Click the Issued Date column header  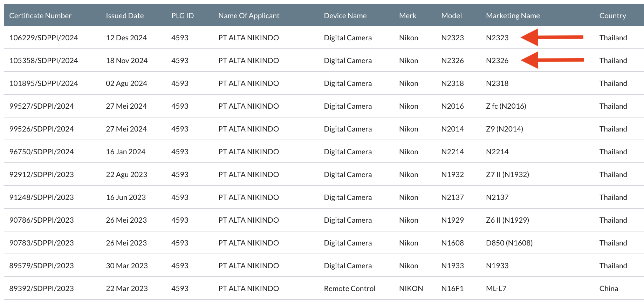pyautogui.click(x=125, y=16)
